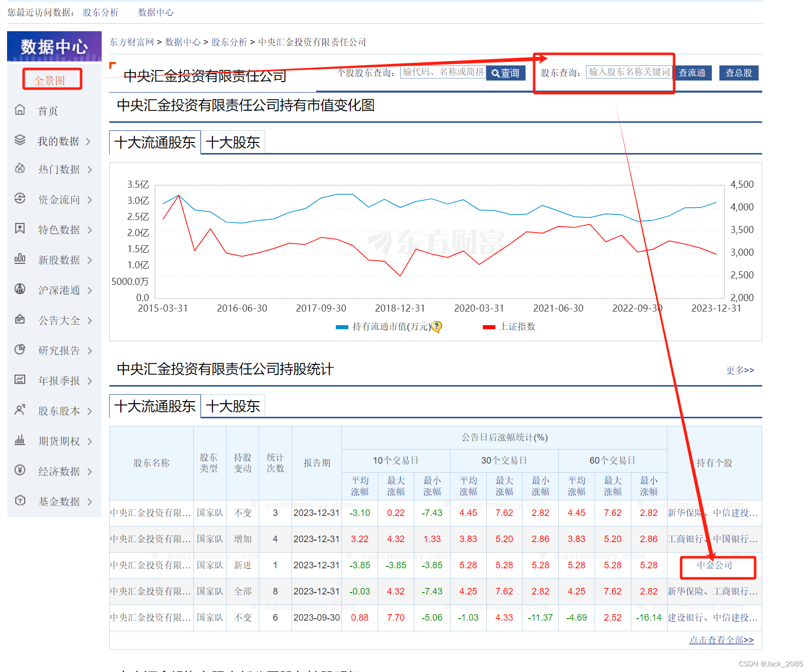Click the 查流通 button
Image resolution: width=811 pixels, height=672 pixels.
point(692,73)
